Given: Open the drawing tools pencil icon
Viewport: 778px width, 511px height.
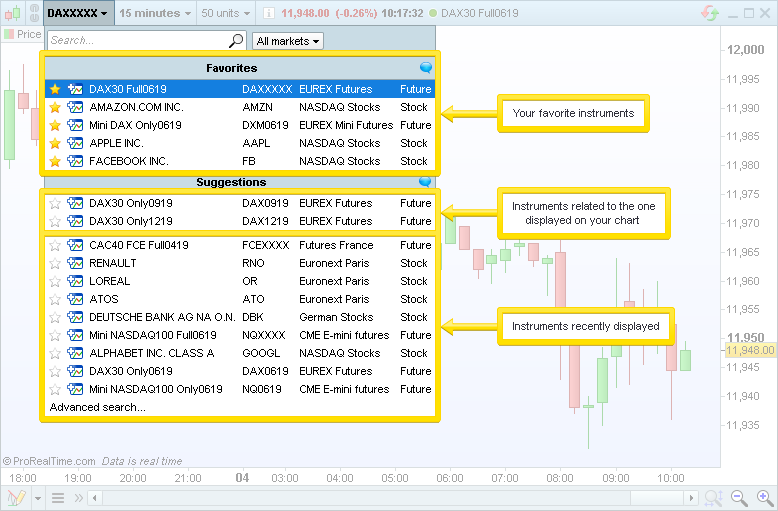Looking at the screenshot, I should (16, 497).
